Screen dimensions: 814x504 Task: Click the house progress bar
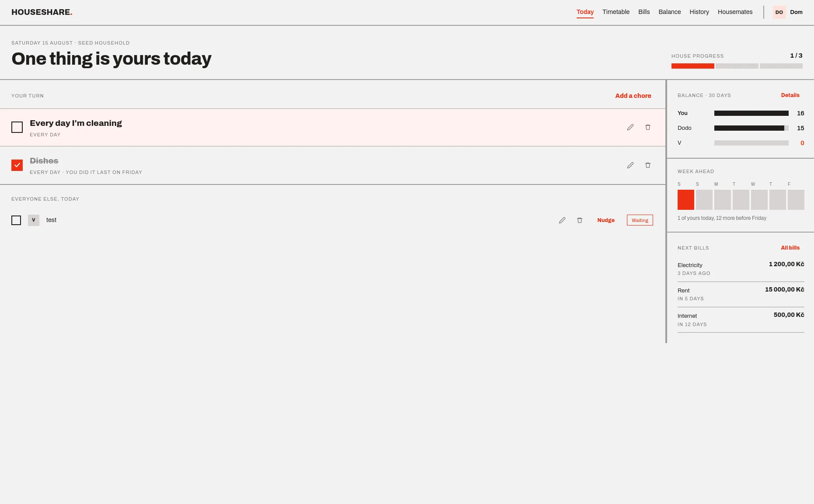click(737, 66)
